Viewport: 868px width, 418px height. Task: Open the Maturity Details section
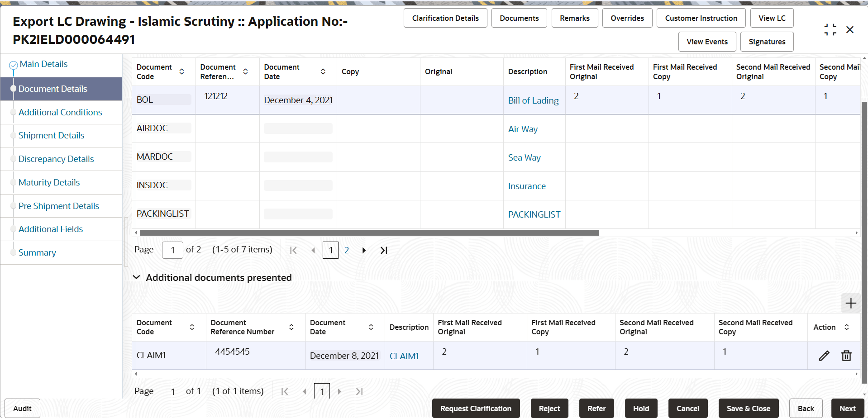click(49, 182)
